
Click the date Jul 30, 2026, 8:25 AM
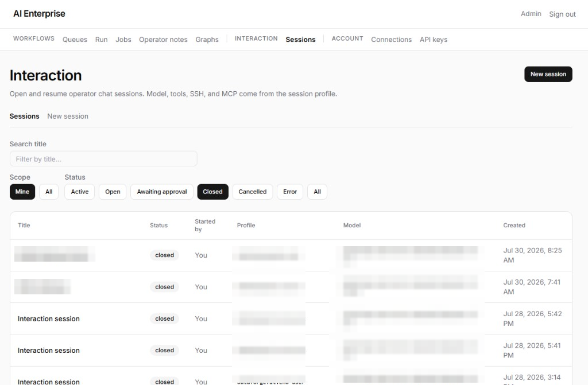click(x=532, y=255)
